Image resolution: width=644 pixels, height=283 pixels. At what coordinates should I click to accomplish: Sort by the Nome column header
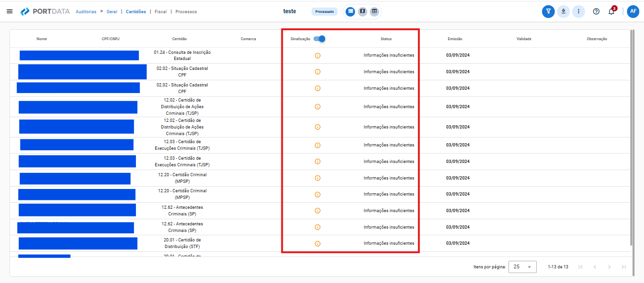pos(42,39)
